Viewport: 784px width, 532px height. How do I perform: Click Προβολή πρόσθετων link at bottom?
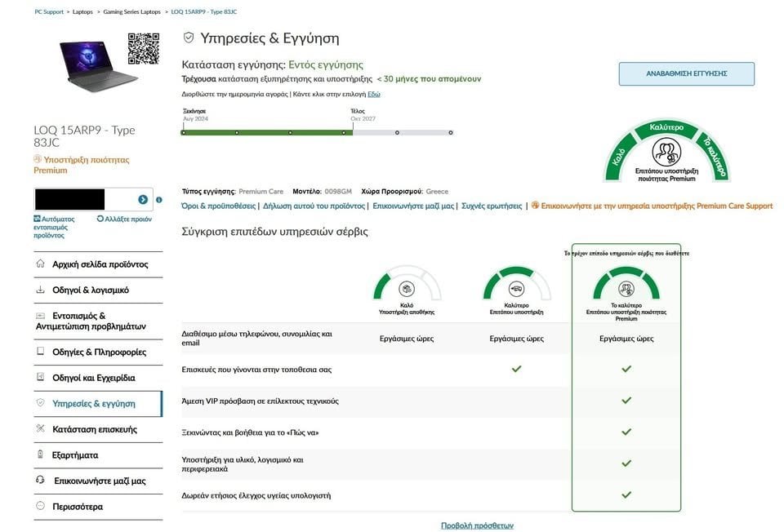point(477,525)
